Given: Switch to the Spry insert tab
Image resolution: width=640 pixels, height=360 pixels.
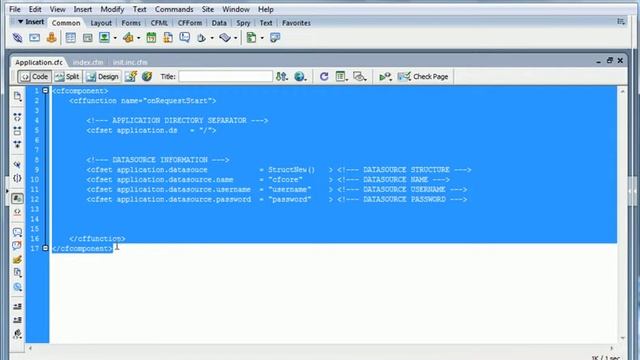Looking at the screenshot, I should coord(243,23).
